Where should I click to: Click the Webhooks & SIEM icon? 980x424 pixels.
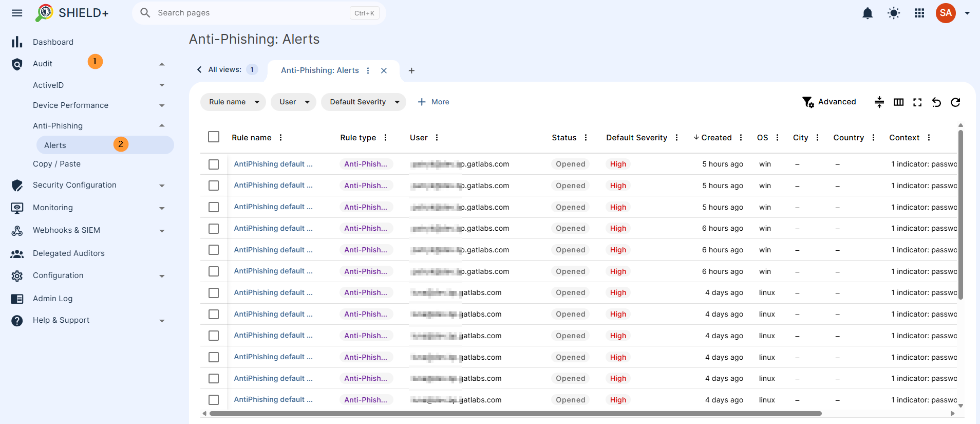point(17,231)
